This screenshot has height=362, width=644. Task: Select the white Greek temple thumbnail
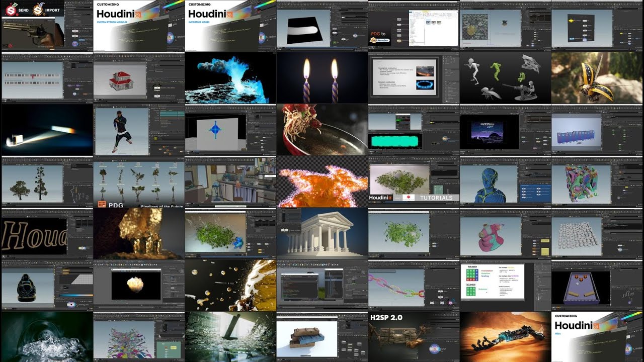coord(321,233)
